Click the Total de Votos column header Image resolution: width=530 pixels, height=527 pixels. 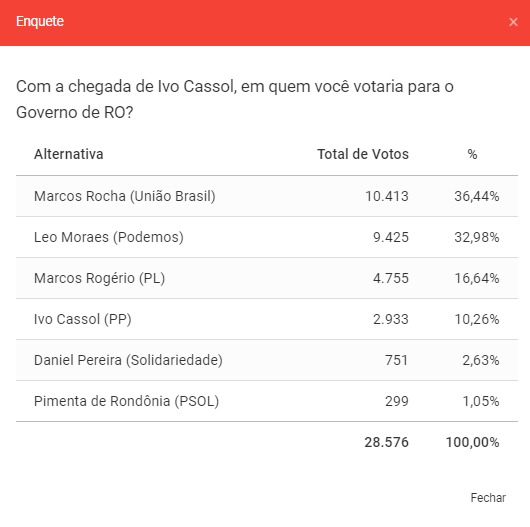click(x=363, y=154)
